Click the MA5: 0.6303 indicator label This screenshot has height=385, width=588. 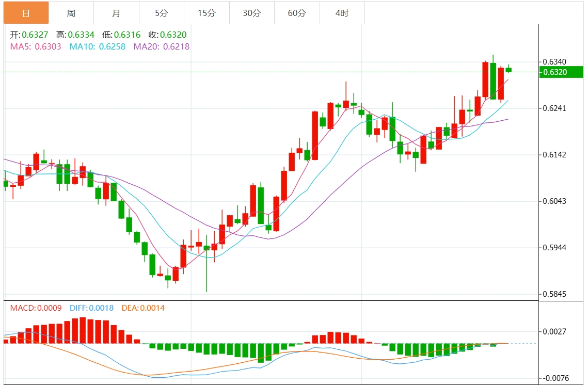pos(36,46)
